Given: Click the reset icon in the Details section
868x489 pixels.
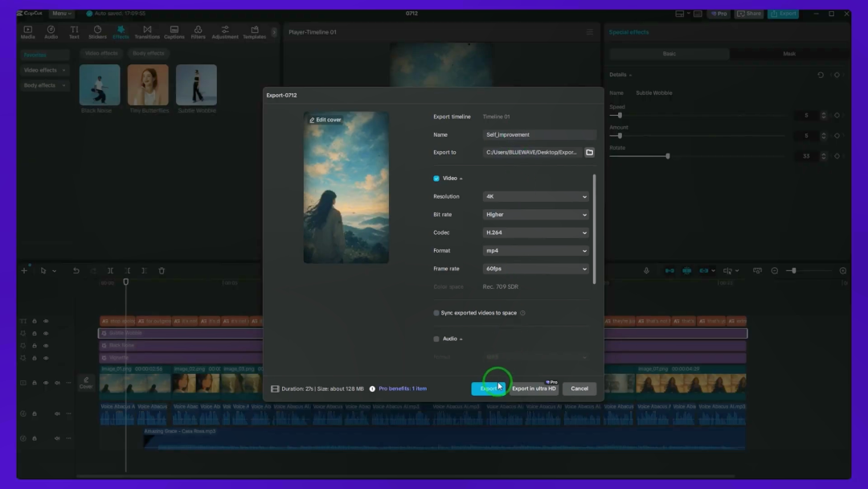Looking at the screenshot, I should [x=821, y=75].
